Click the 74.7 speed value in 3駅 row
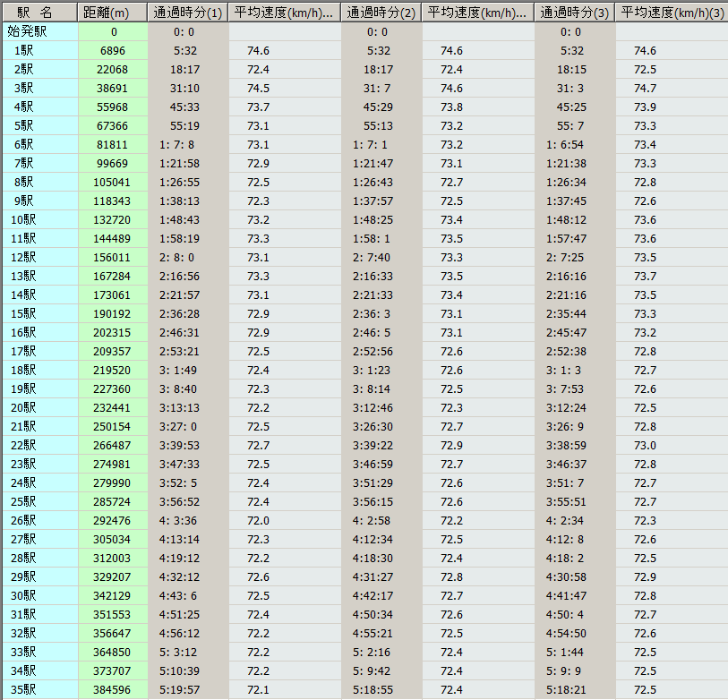 [646, 89]
